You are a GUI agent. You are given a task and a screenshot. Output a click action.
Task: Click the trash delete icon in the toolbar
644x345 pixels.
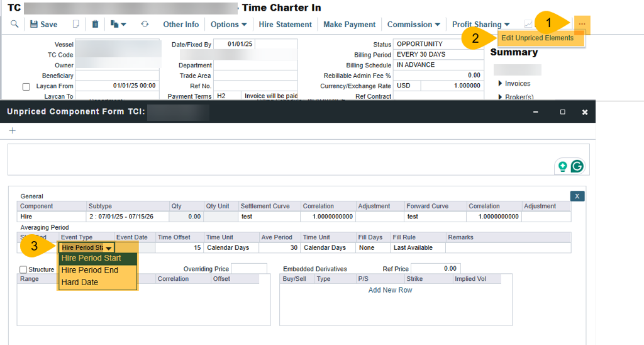[x=95, y=25]
